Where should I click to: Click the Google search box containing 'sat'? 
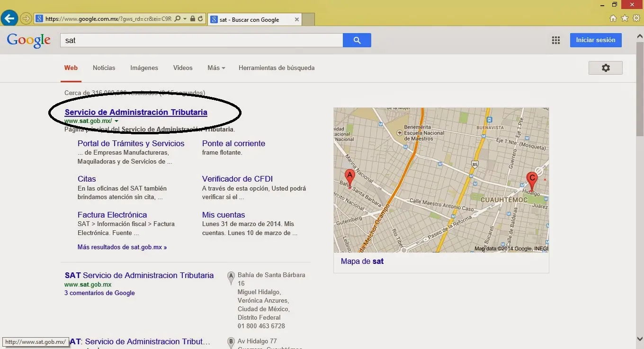[201, 40]
